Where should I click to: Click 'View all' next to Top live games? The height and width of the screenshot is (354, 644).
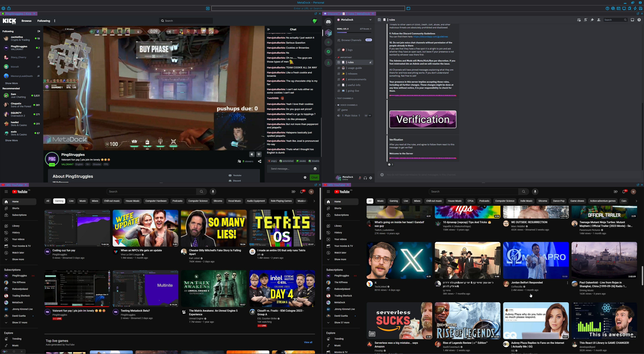pos(308,342)
